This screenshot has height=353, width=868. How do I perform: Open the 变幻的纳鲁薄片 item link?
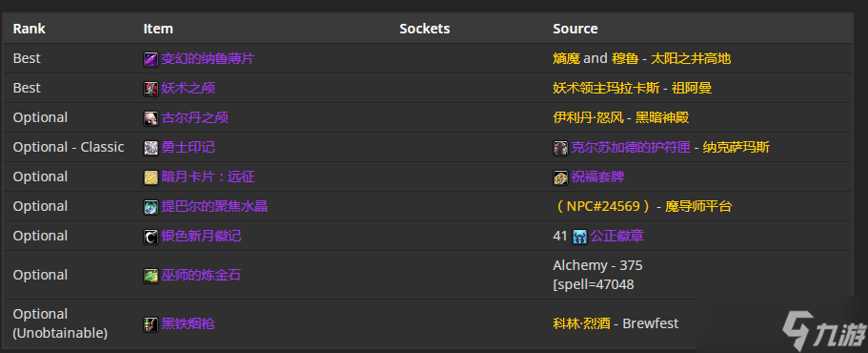point(208,58)
